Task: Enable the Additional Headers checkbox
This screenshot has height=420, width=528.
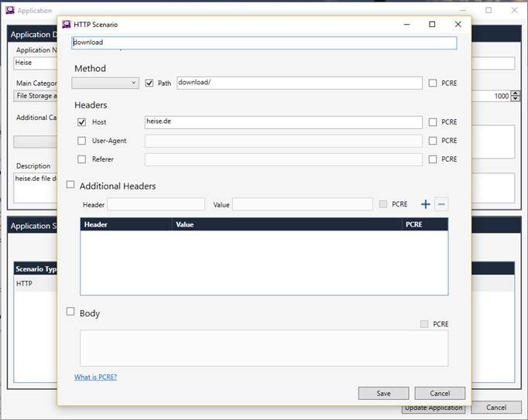Action: (70, 184)
